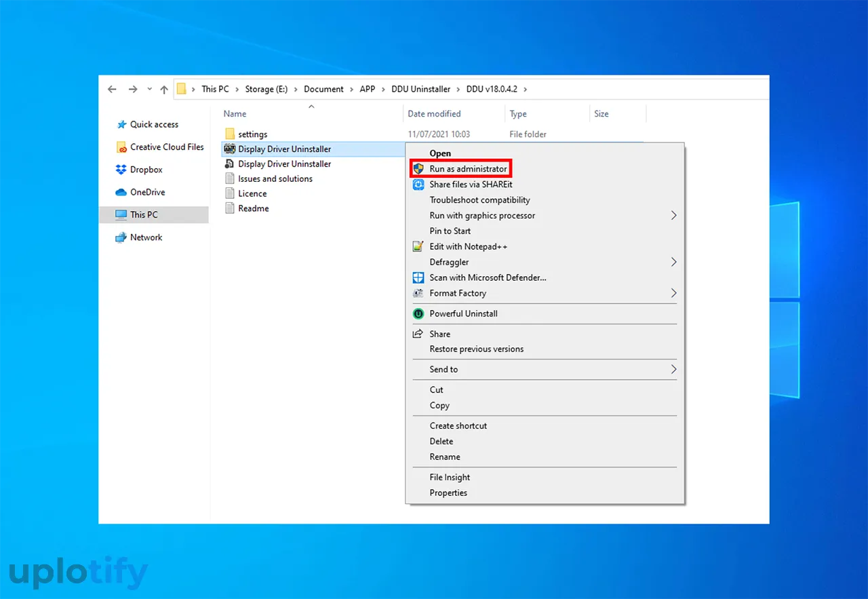868x599 pixels.
Task: Open OneDrive in navigation pane
Action: coord(148,192)
